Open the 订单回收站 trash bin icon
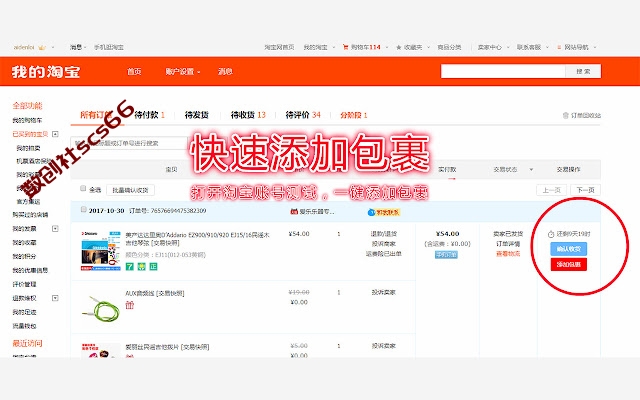The height and width of the screenshot is (400, 640). click(565, 116)
